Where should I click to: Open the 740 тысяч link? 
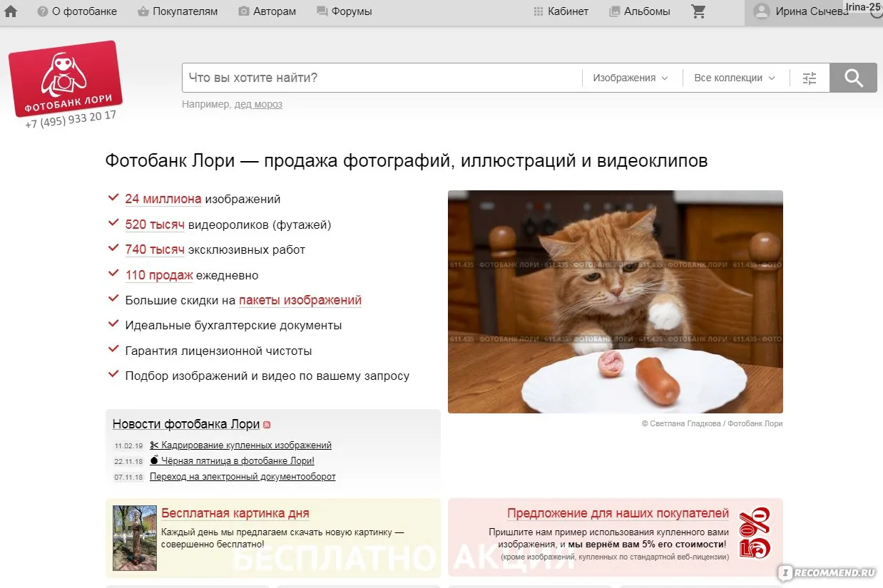point(155,250)
